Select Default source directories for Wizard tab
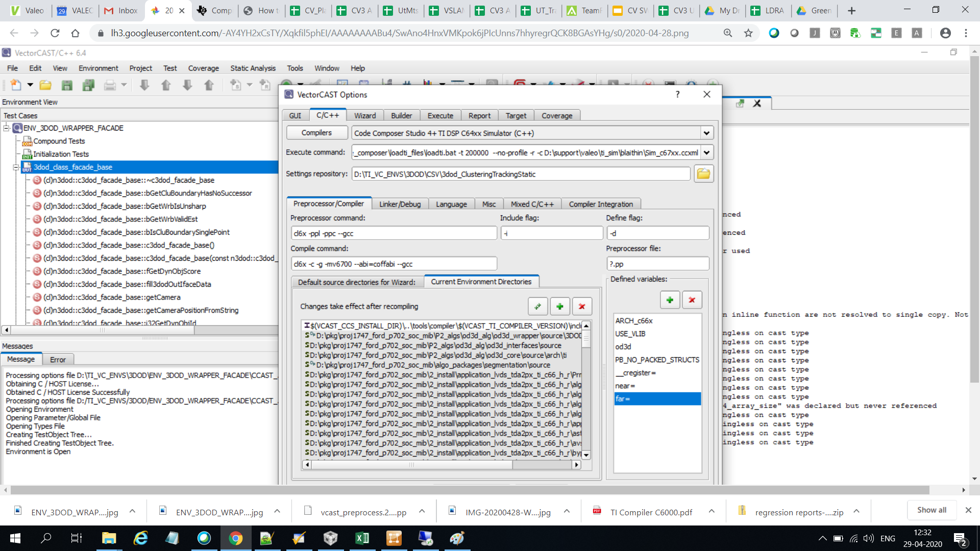Viewport: 980px width, 551px height. [356, 282]
